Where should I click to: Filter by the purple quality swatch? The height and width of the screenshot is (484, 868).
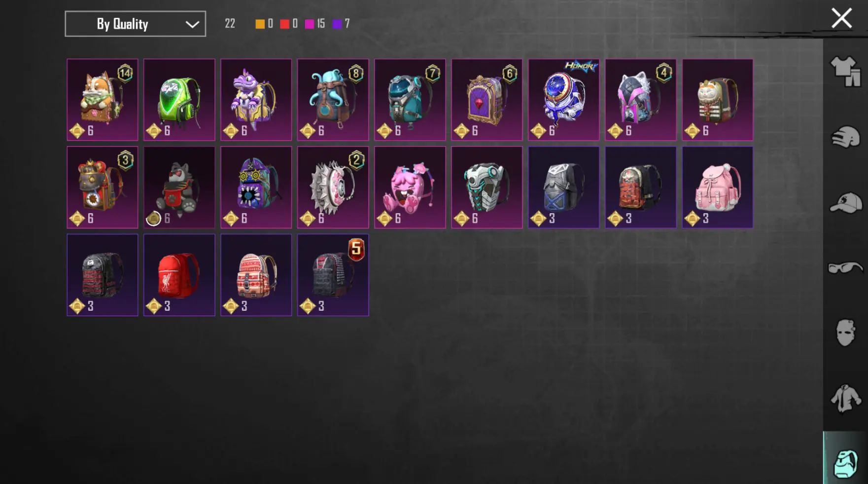pyautogui.click(x=337, y=24)
